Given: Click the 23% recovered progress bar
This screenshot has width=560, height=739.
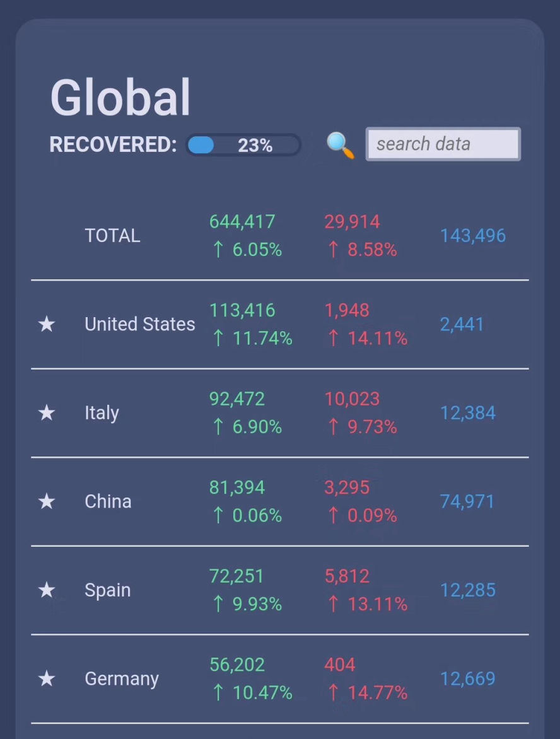Looking at the screenshot, I should [x=243, y=145].
